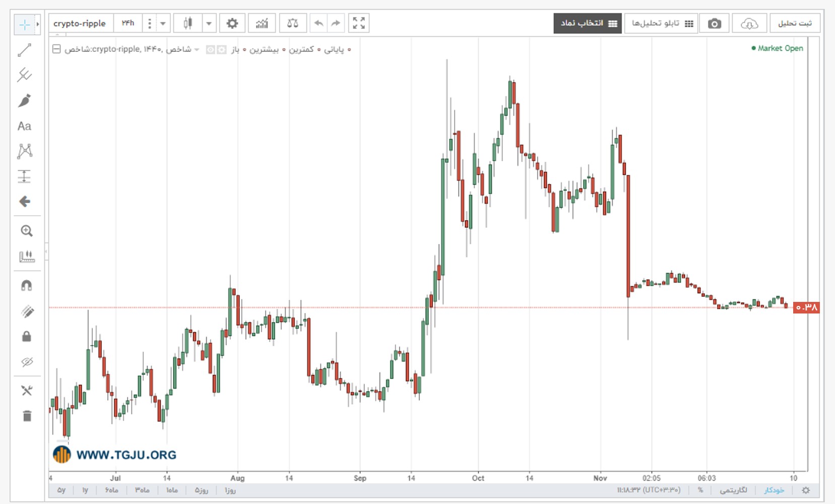Click the crypto-ripple symbol field
This screenshot has height=504, width=835.
coord(80,23)
